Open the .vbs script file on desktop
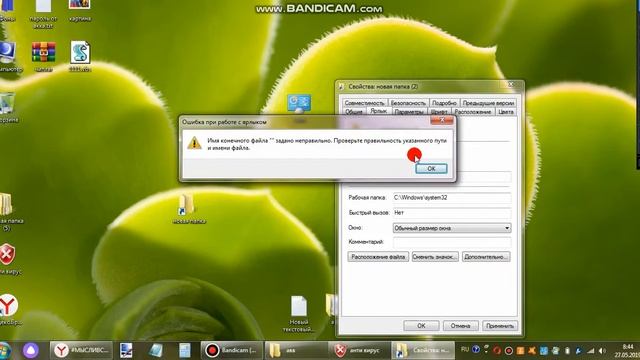This screenshot has height=360, width=640. 80,52
